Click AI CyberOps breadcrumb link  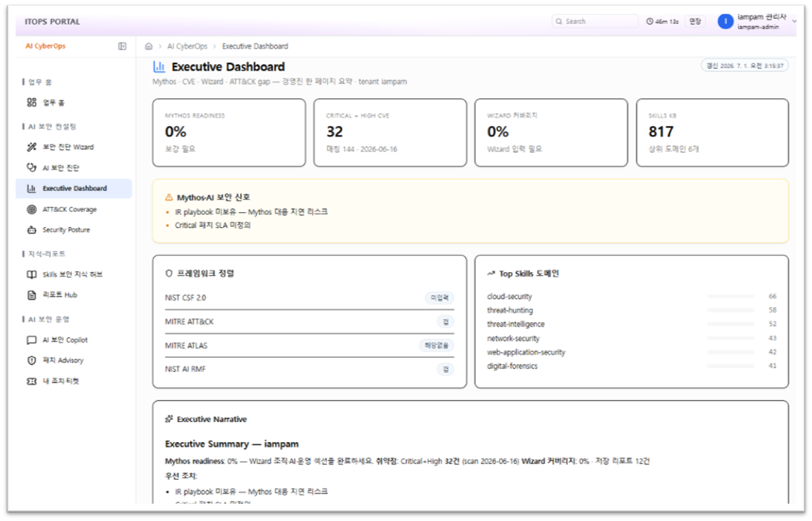pos(187,46)
